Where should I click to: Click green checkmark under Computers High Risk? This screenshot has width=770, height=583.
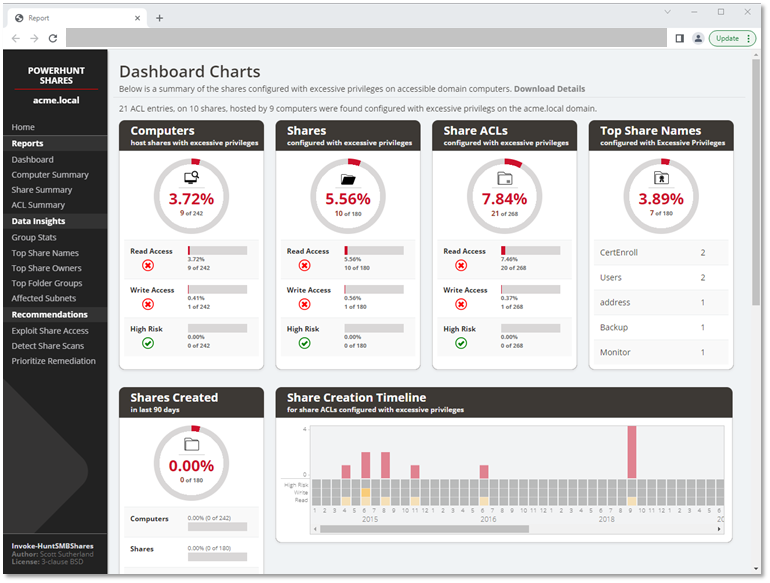tap(148, 343)
